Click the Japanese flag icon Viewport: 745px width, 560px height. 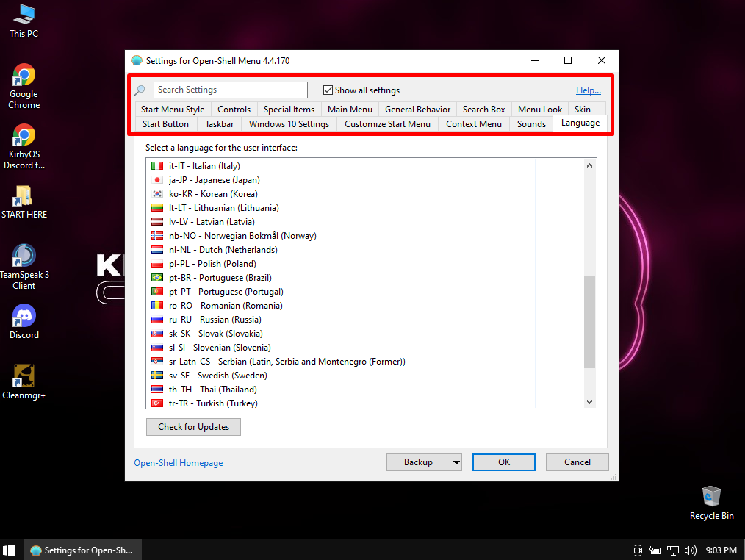tap(157, 180)
